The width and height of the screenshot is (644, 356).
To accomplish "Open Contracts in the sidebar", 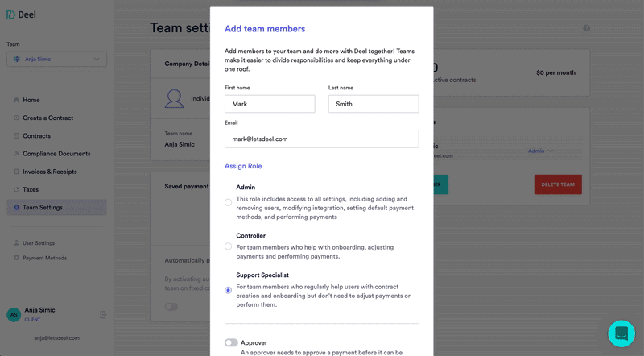I will (x=36, y=135).
